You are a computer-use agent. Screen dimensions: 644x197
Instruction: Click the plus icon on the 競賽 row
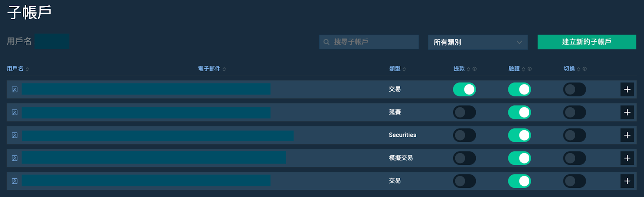coord(627,113)
